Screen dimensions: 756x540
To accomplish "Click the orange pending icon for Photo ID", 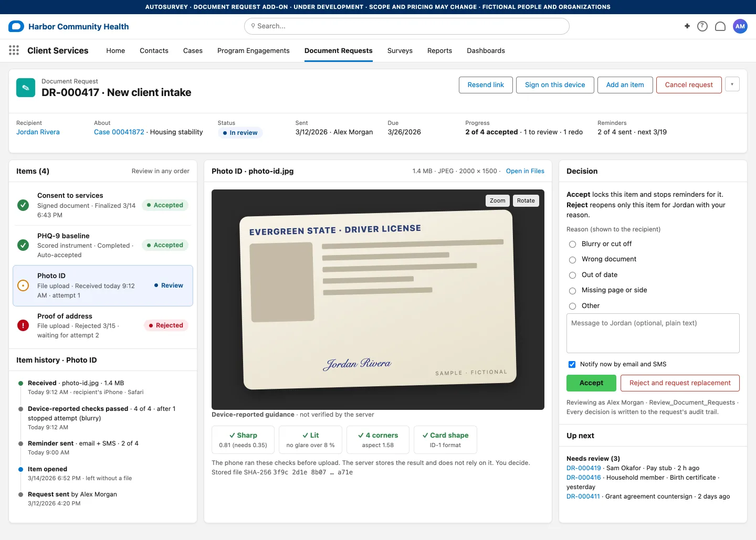I will 23,285.
